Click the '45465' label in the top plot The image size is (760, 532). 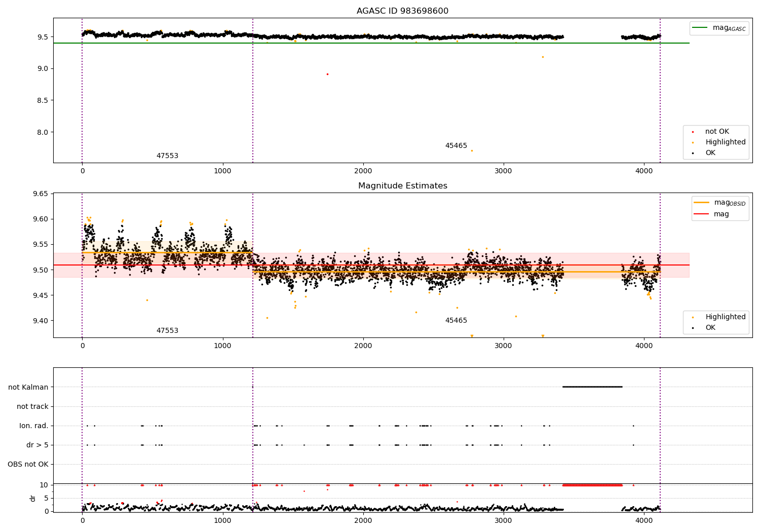[456, 146]
